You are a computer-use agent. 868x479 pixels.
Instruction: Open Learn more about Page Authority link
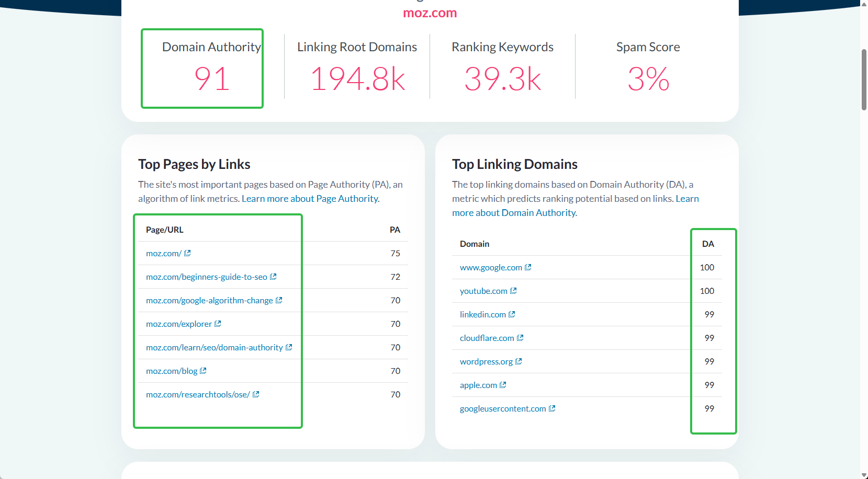[310, 199]
